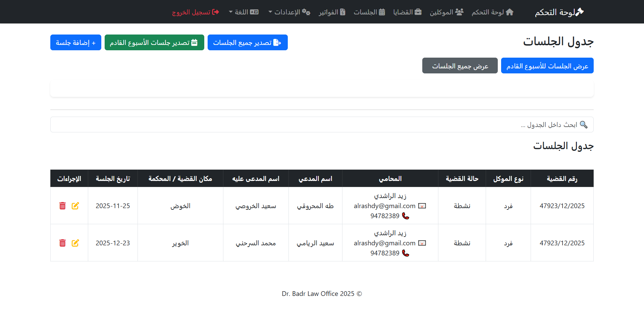Image resolution: width=644 pixels, height=311 pixels.
Task: Click the phone icon next to 94782389 in first row
Action: [406, 216]
